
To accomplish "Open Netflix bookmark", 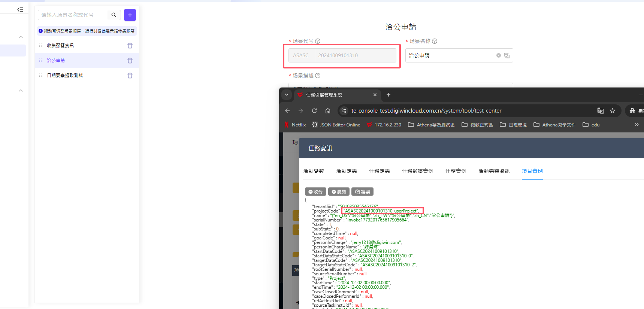I will tap(295, 125).
